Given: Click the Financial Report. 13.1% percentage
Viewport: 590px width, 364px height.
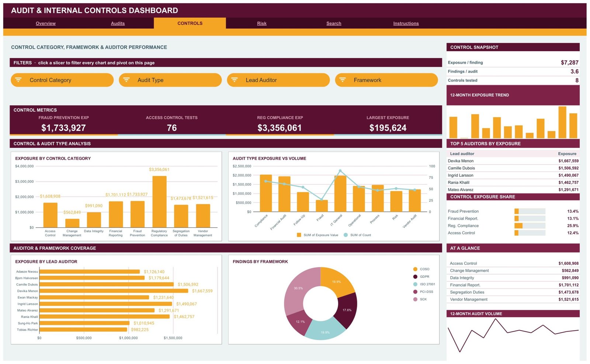Looking at the screenshot, I should (x=573, y=218).
